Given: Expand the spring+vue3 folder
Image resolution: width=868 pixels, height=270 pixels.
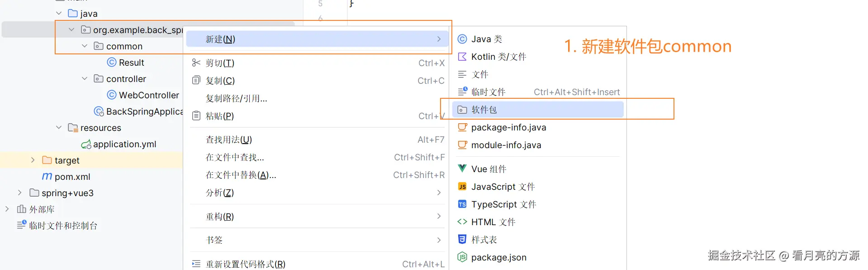Looking at the screenshot, I should [19, 193].
